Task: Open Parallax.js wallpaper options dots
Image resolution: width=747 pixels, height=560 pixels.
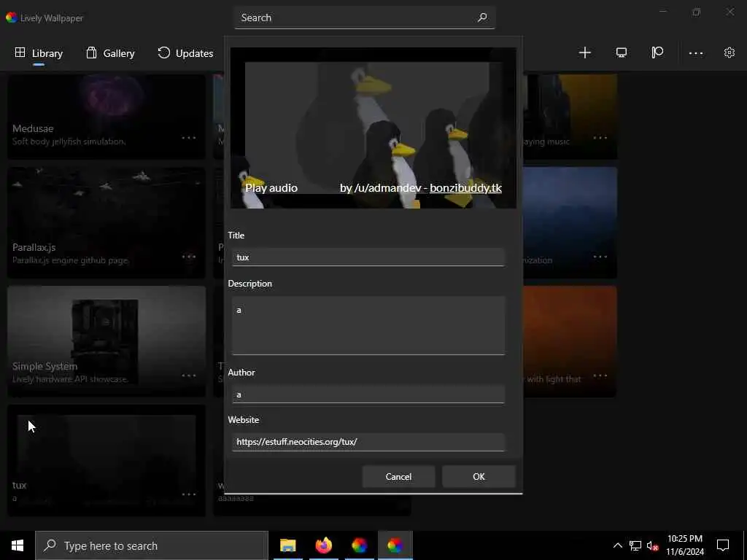Action: point(189,256)
